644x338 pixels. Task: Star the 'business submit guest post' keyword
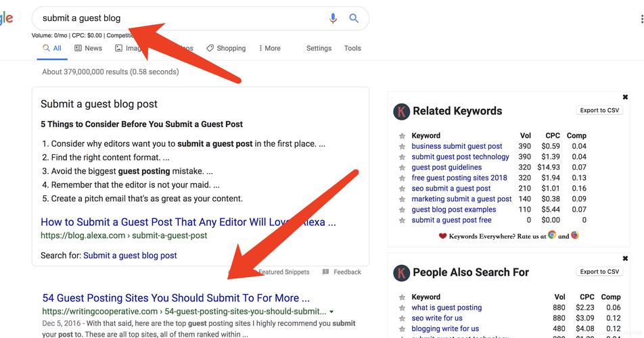pyautogui.click(x=402, y=146)
